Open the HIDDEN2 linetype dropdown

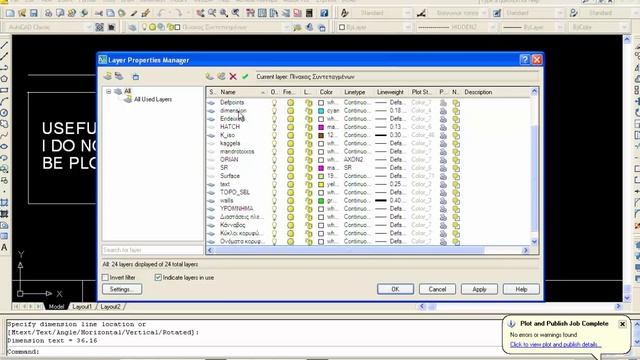pyautogui.click(x=492, y=27)
